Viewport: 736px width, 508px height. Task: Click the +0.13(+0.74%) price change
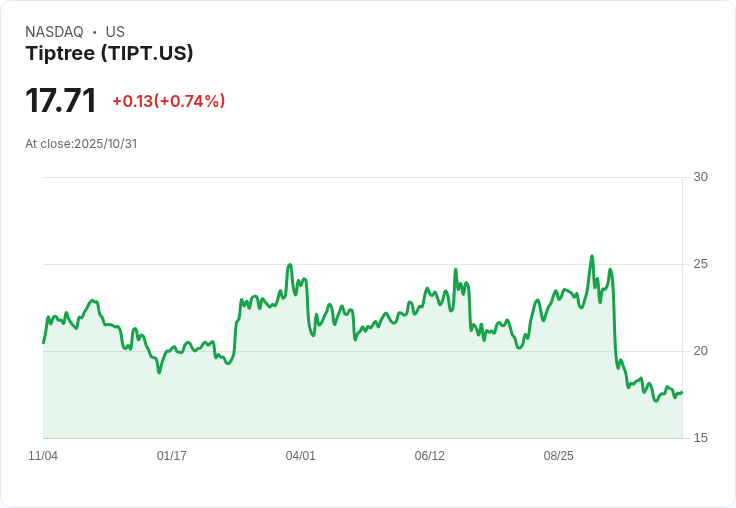[x=168, y=101]
